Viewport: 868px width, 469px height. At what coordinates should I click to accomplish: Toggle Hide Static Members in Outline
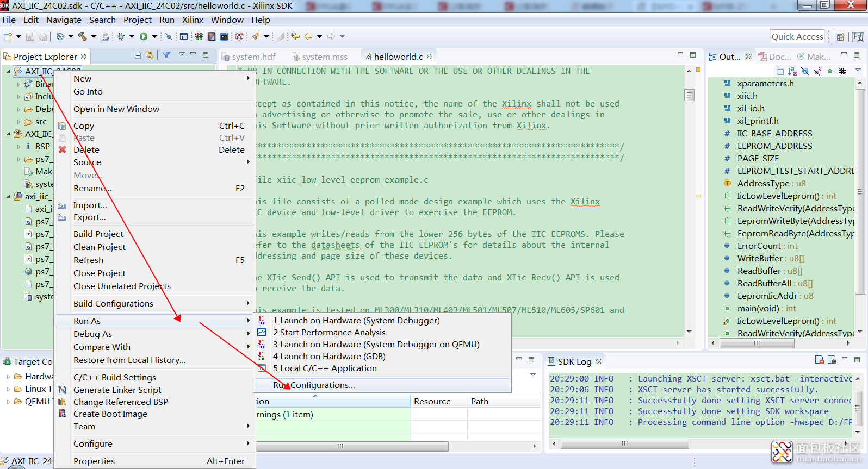pyautogui.click(x=817, y=71)
